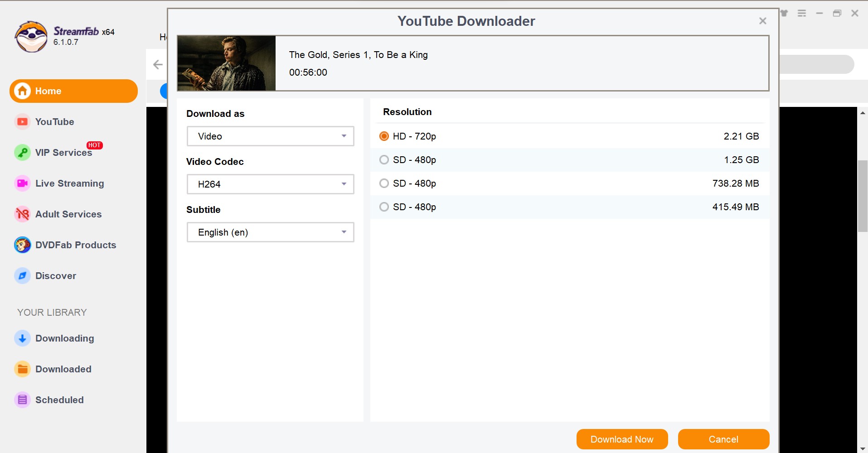Click the video thumbnail image
868x453 pixels.
227,63
